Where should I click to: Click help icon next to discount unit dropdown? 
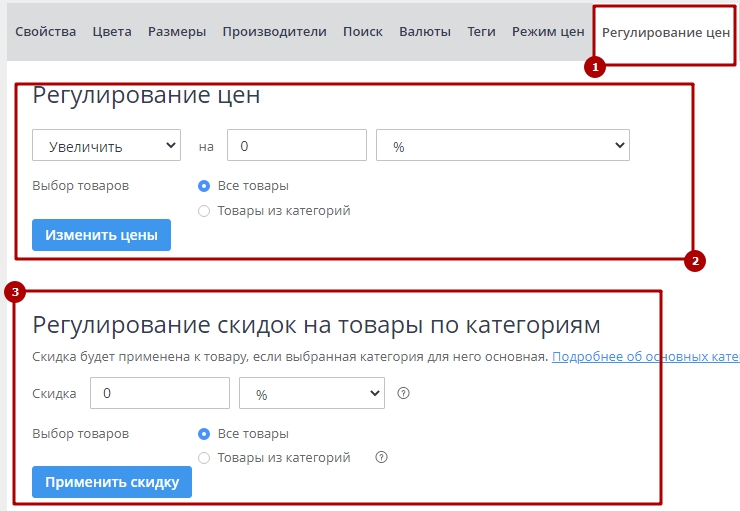tap(404, 394)
